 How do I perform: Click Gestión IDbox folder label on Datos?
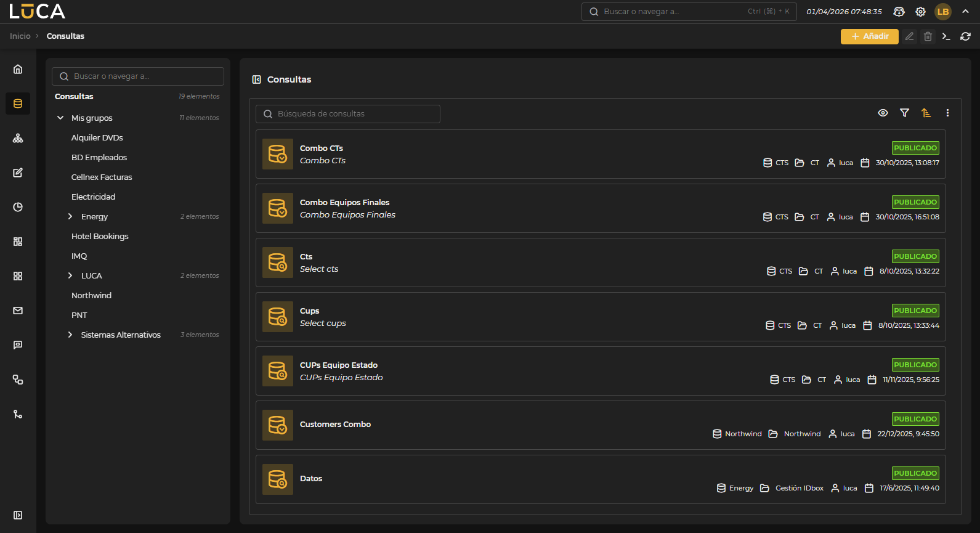(x=799, y=488)
